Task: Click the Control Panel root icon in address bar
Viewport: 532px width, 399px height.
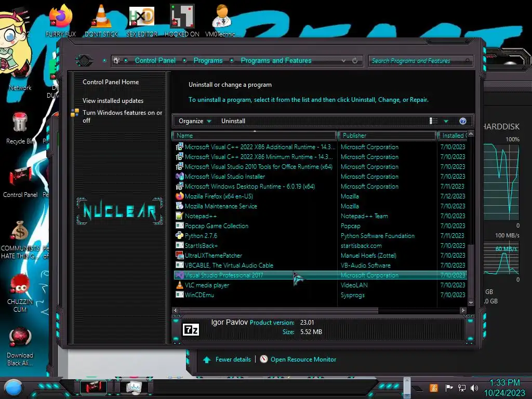Action: tap(116, 61)
